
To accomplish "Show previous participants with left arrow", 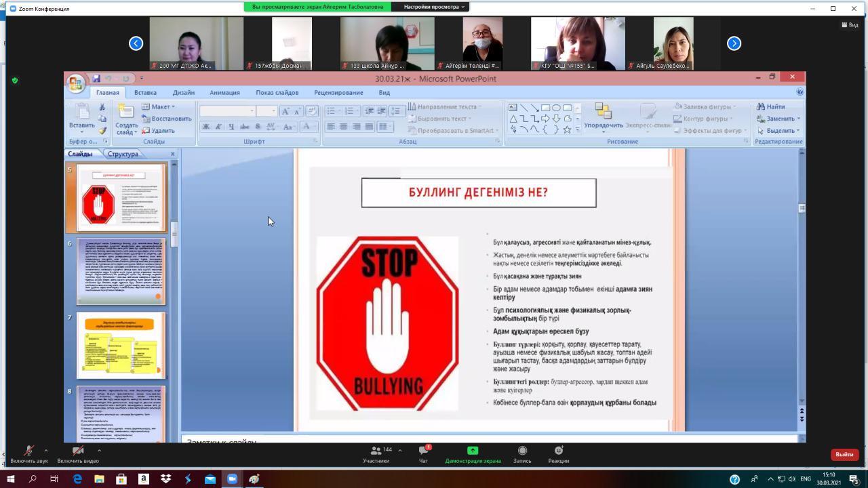I will (x=136, y=43).
